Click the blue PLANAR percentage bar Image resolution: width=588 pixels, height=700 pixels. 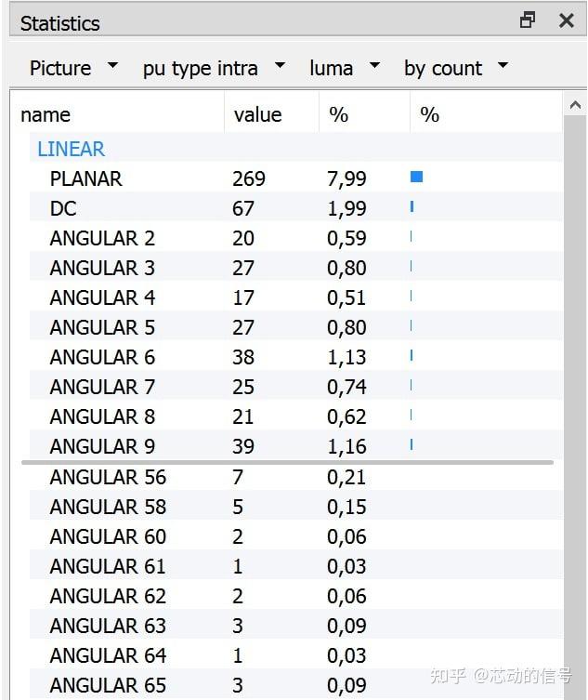(417, 178)
